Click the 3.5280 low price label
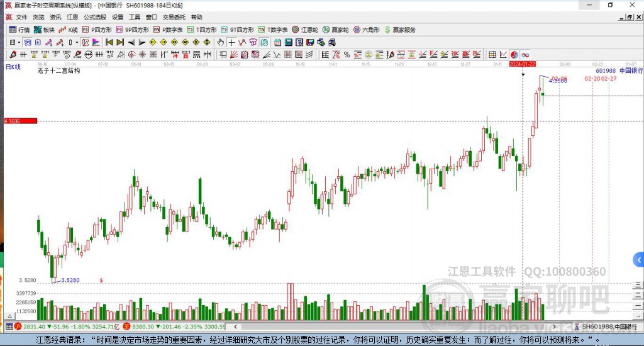 click(x=70, y=280)
